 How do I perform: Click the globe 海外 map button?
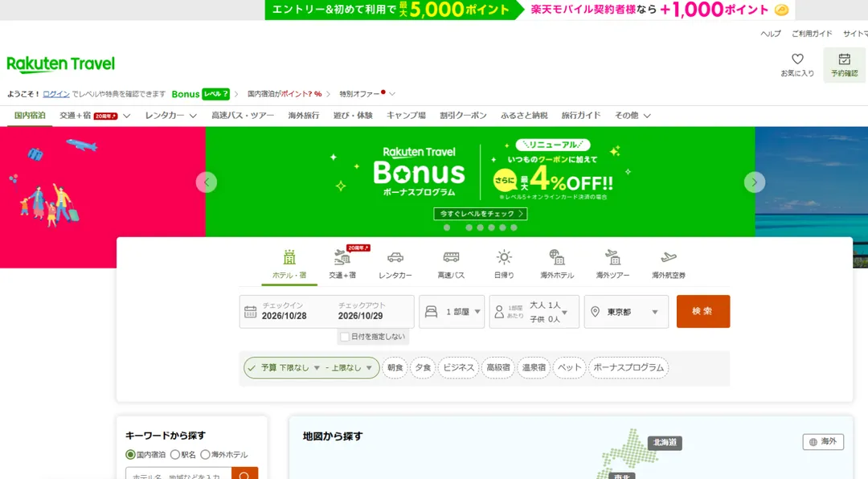823,442
